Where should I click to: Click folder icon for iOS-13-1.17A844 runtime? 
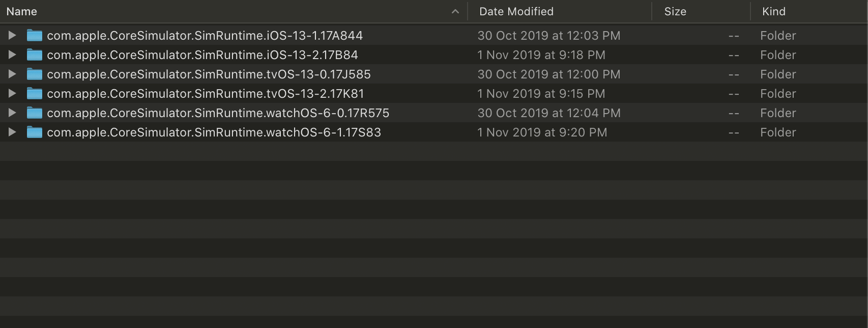tap(34, 36)
